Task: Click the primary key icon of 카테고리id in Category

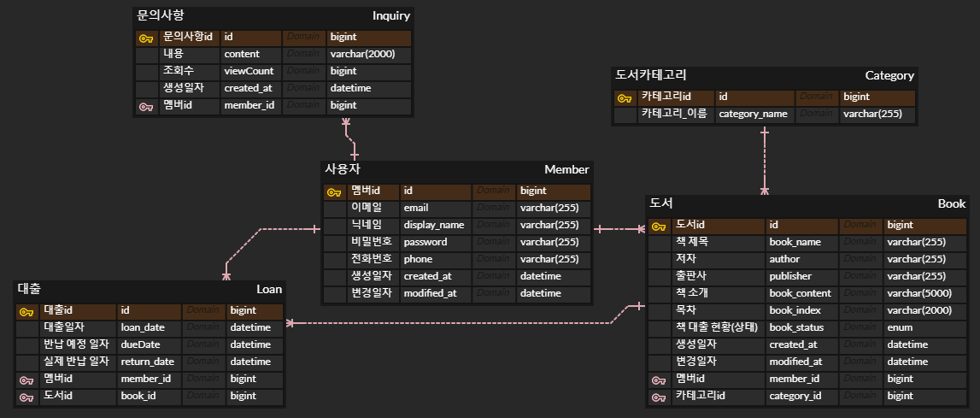Action: tap(624, 98)
